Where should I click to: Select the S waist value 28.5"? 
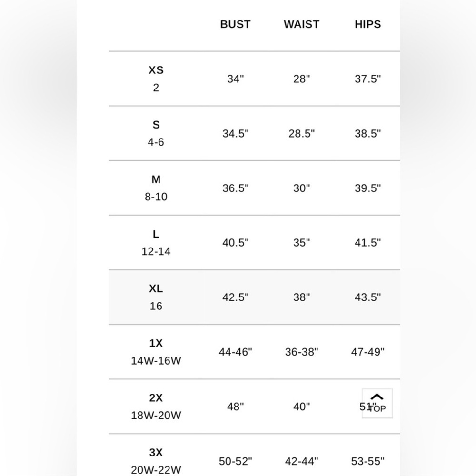click(301, 134)
